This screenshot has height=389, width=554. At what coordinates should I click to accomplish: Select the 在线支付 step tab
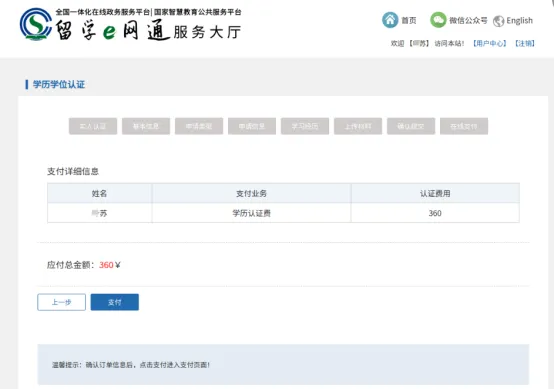[464, 126]
